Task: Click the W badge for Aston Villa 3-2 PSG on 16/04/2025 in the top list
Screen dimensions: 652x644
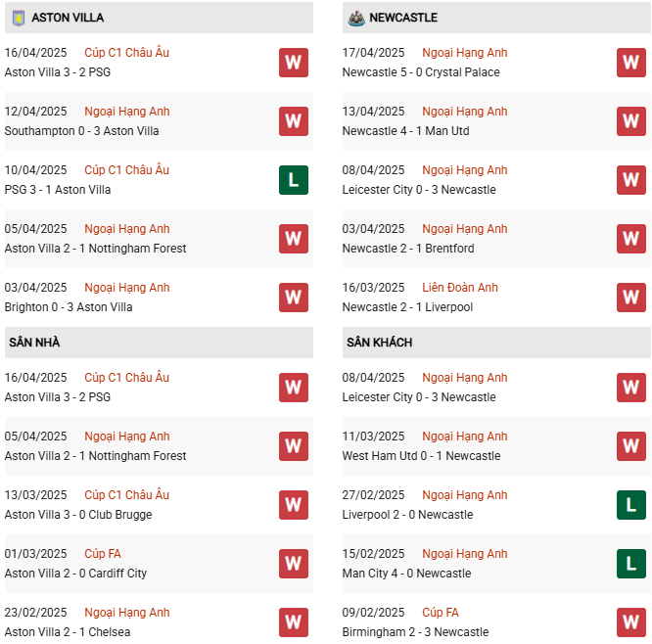Action: pos(294,63)
